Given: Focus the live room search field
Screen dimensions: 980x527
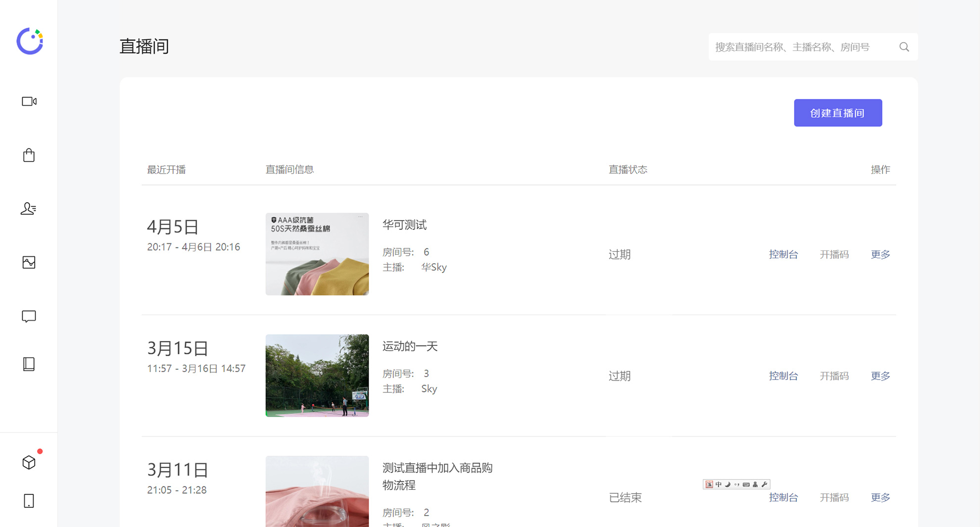Looking at the screenshot, I should [x=802, y=47].
